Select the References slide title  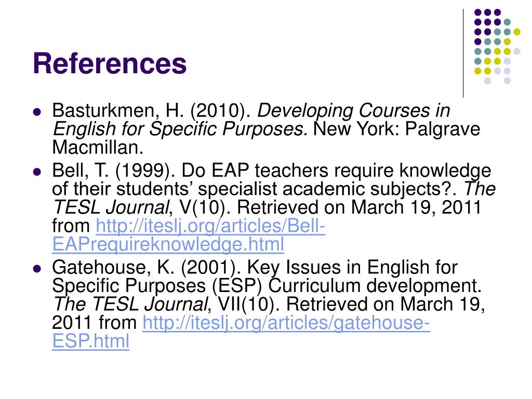[x=110, y=63]
